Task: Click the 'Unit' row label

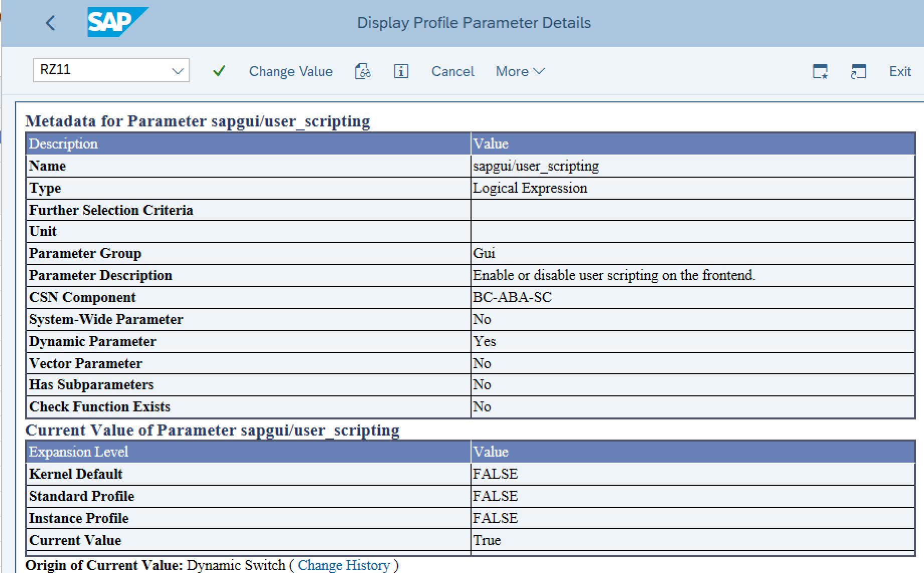Action: (43, 231)
